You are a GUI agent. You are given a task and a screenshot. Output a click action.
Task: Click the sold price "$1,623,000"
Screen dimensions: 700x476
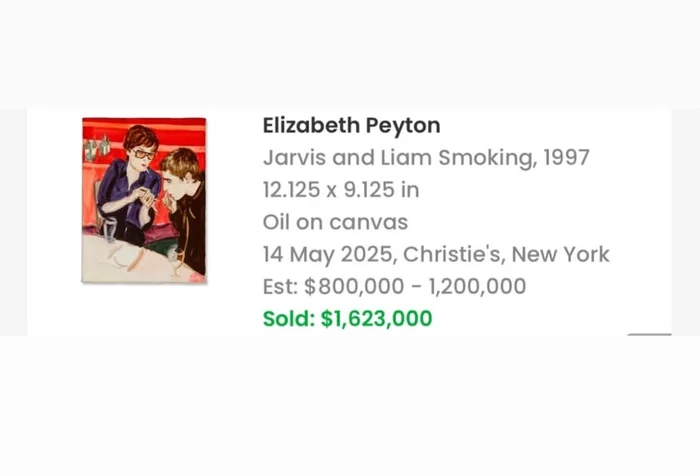click(x=376, y=319)
